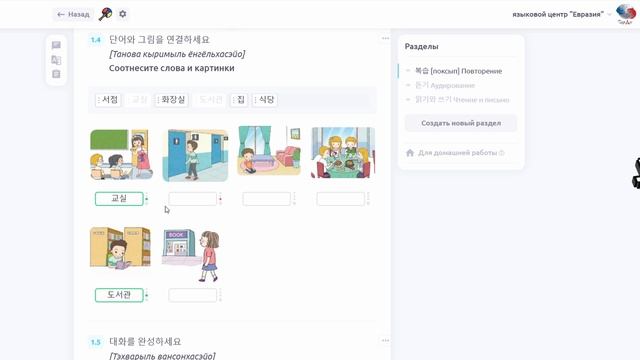Viewport: 640px width, 360px height.
Task: Click the dots handle beside the 도서관 answer
Action: coord(147,295)
